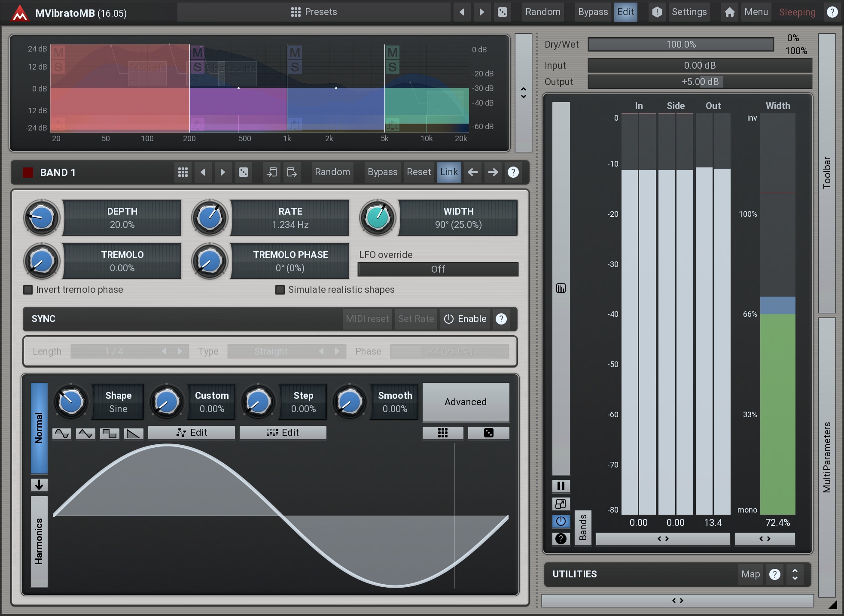The height and width of the screenshot is (616, 844).
Task: Select next Band 1 preset arrow
Action: tap(222, 172)
